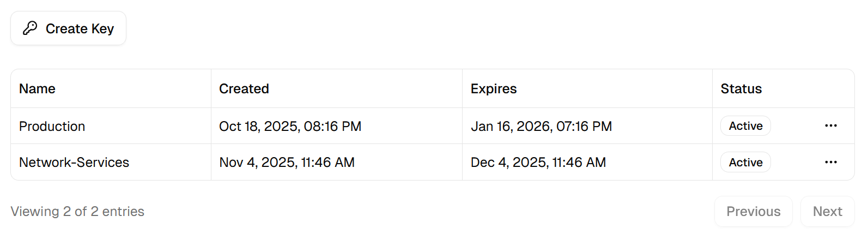
Task: Click the Create Key button label
Action: [x=80, y=28]
